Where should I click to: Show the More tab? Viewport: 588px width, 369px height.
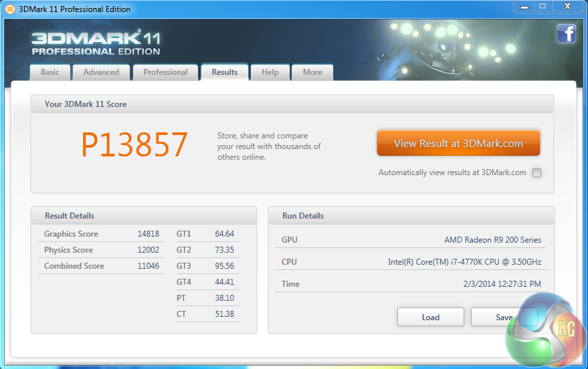tap(312, 72)
